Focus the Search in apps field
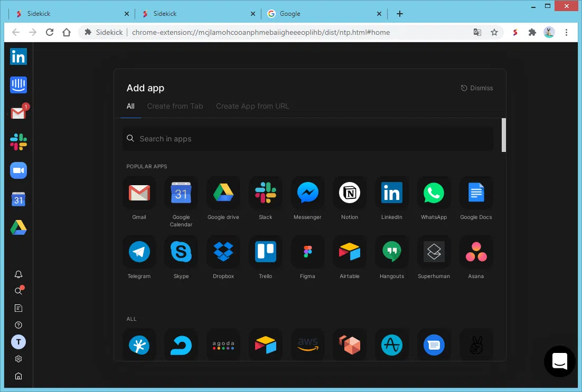Image resolution: width=582 pixels, height=392 pixels. (308, 139)
